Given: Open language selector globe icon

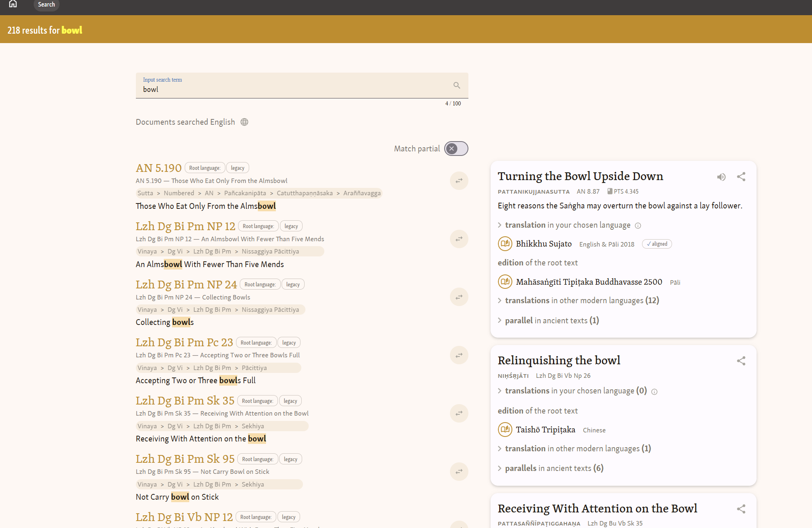Looking at the screenshot, I should [244, 122].
